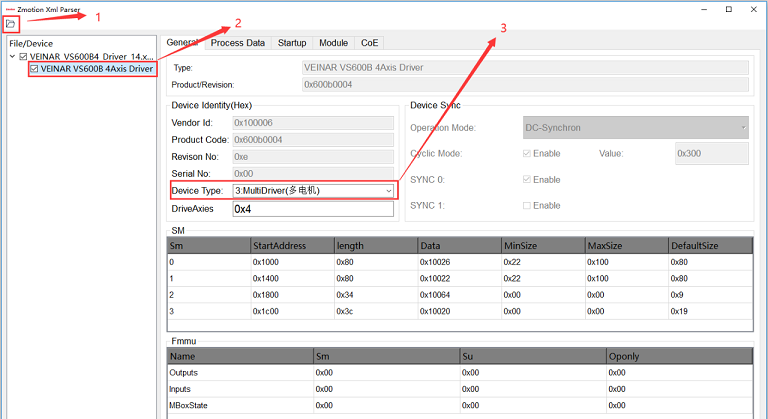
Task: Maximize the Zmotion Xml Parser window
Action: (729, 9)
